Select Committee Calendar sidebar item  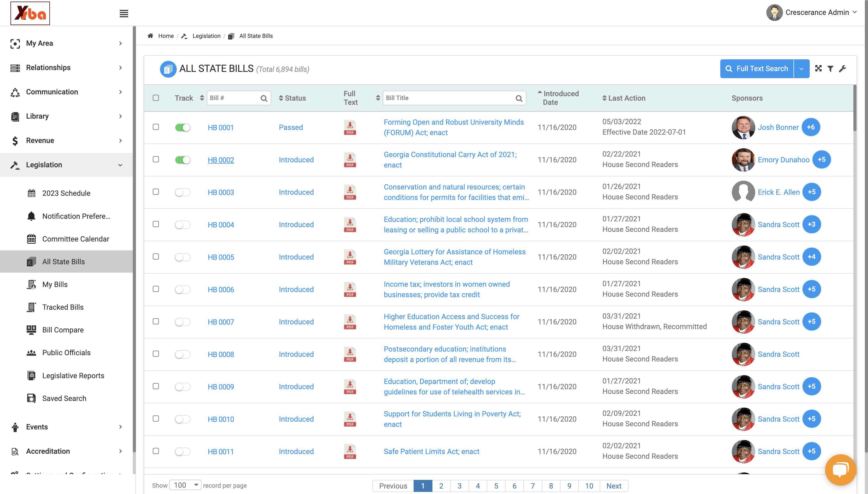[76, 239]
